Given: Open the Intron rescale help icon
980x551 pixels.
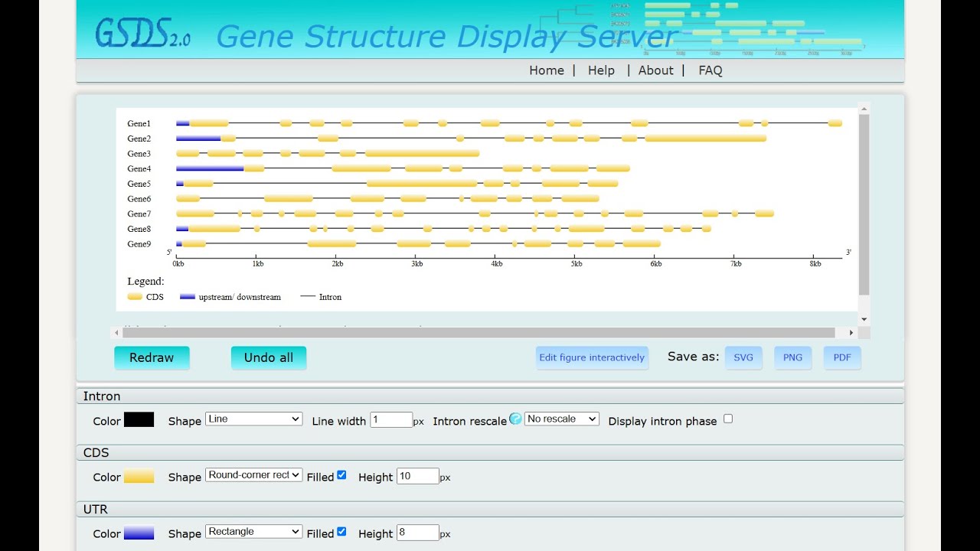Looking at the screenshot, I should (515, 419).
